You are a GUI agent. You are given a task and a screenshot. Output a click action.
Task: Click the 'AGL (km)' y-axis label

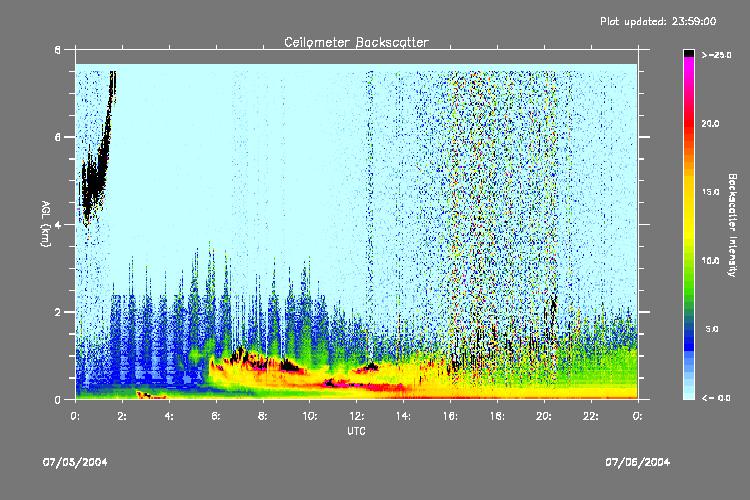[x=45, y=224]
